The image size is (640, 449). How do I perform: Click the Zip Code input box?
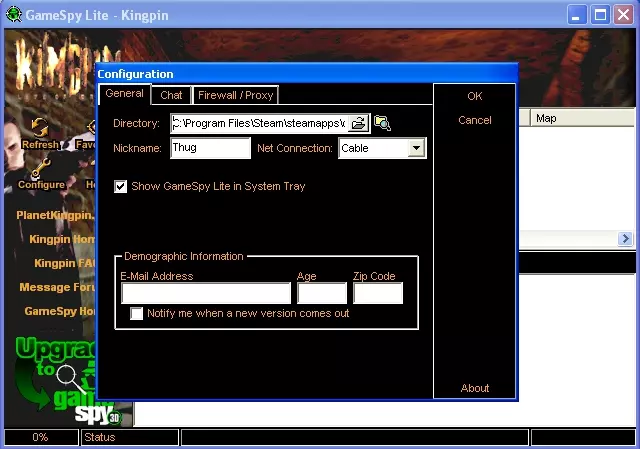(x=378, y=293)
